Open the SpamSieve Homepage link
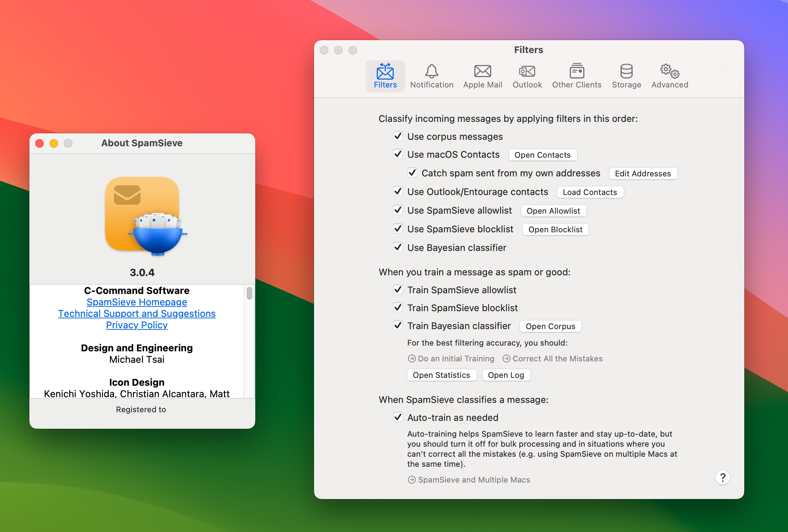The height and width of the screenshot is (532, 788). point(137,301)
